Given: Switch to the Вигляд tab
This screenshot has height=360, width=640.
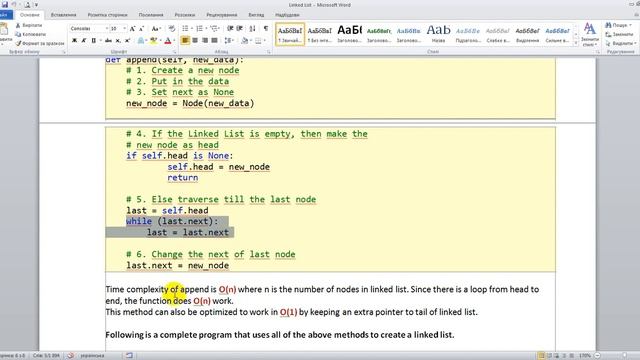Looking at the screenshot, I should 256,15.
